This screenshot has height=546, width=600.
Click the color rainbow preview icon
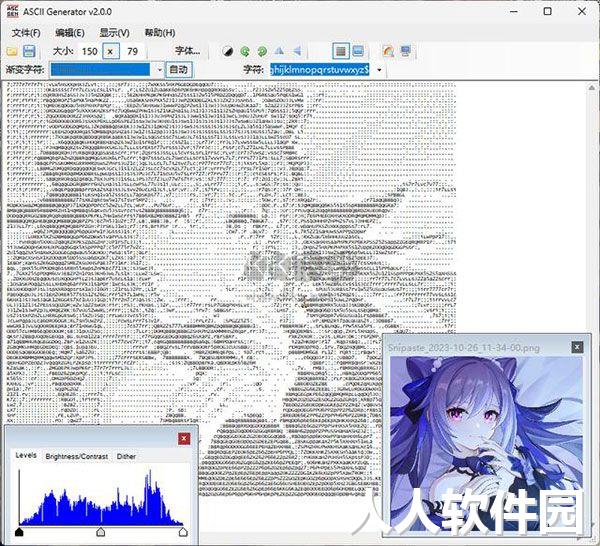pyautogui.click(x=388, y=51)
